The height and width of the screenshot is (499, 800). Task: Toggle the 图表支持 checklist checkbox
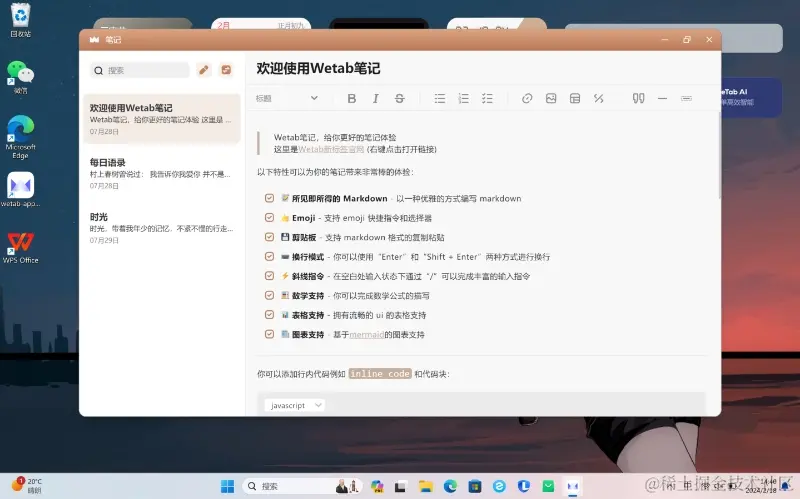[269, 334]
